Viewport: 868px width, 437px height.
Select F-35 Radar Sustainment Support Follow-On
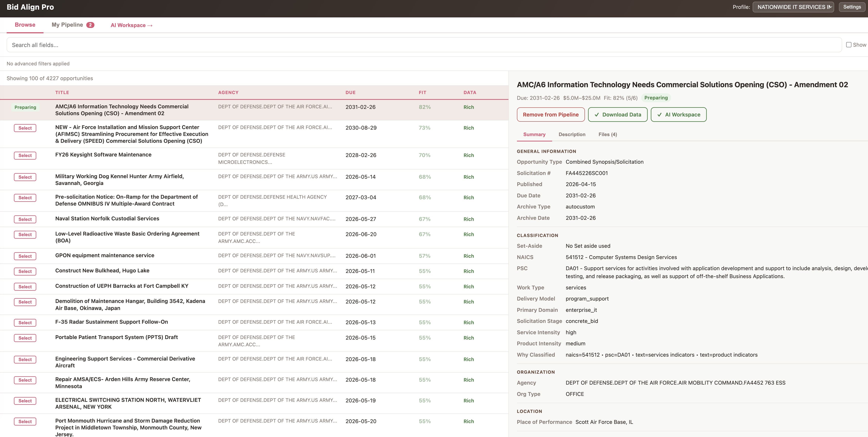click(x=25, y=323)
